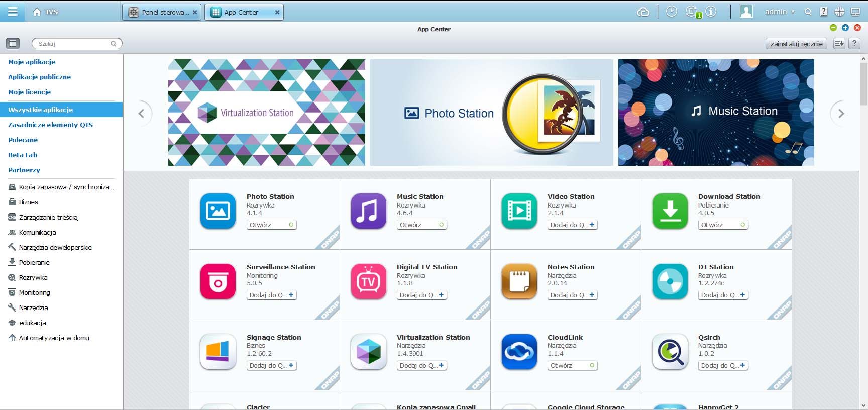The image size is (868, 410).
Task: Show next banner in carousel
Action: pos(841,114)
